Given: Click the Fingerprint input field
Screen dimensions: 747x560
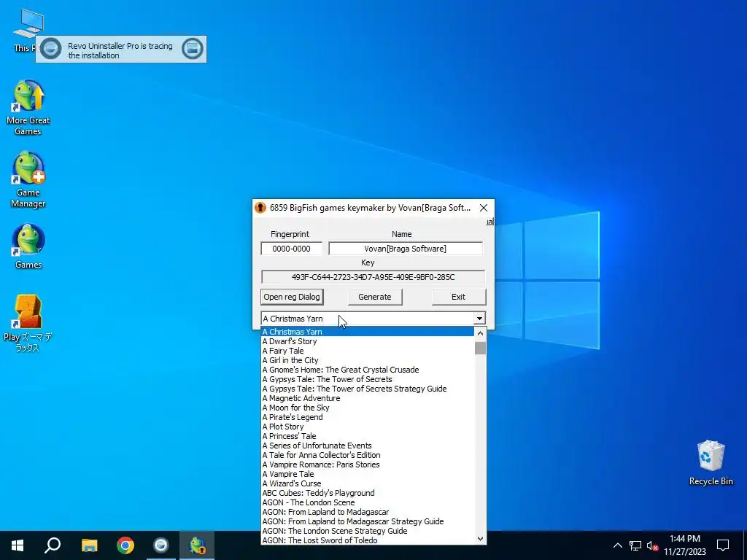Looking at the screenshot, I should click(291, 249).
